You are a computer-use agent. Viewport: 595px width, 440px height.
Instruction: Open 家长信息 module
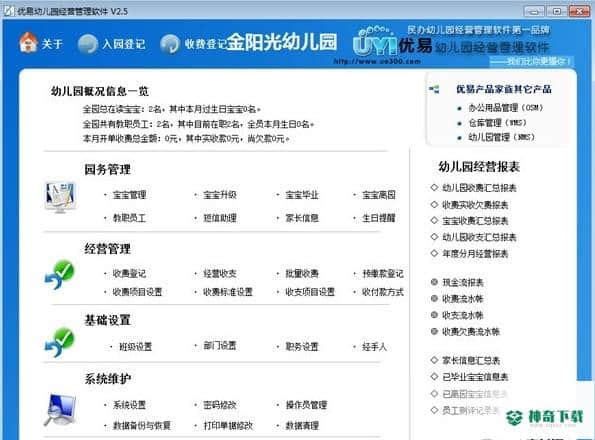point(302,218)
